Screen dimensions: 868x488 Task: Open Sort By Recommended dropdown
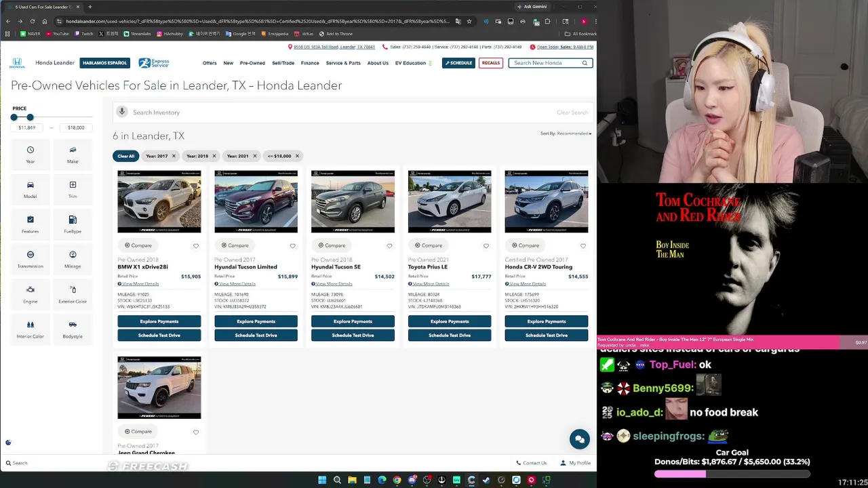click(566, 134)
